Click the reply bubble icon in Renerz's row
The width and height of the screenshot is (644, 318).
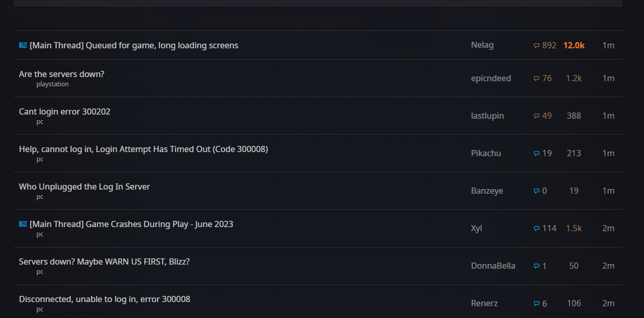(x=537, y=304)
